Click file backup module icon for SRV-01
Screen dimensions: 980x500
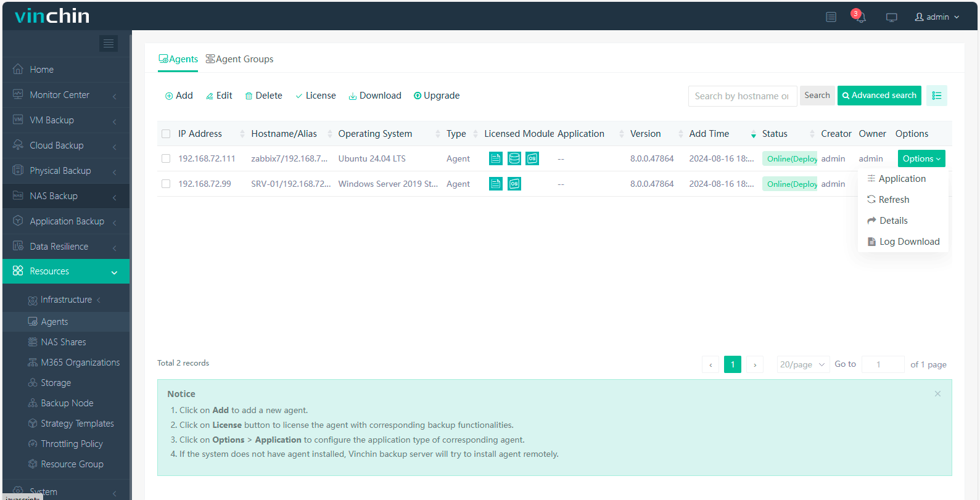pos(496,184)
